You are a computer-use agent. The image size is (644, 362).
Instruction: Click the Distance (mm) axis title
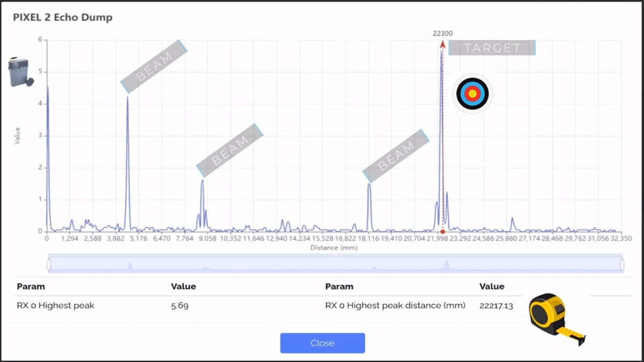point(332,248)
